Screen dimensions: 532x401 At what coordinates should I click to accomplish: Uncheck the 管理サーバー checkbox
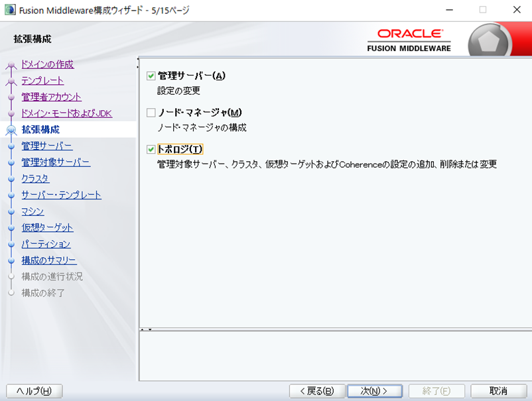tap(151, 76)
